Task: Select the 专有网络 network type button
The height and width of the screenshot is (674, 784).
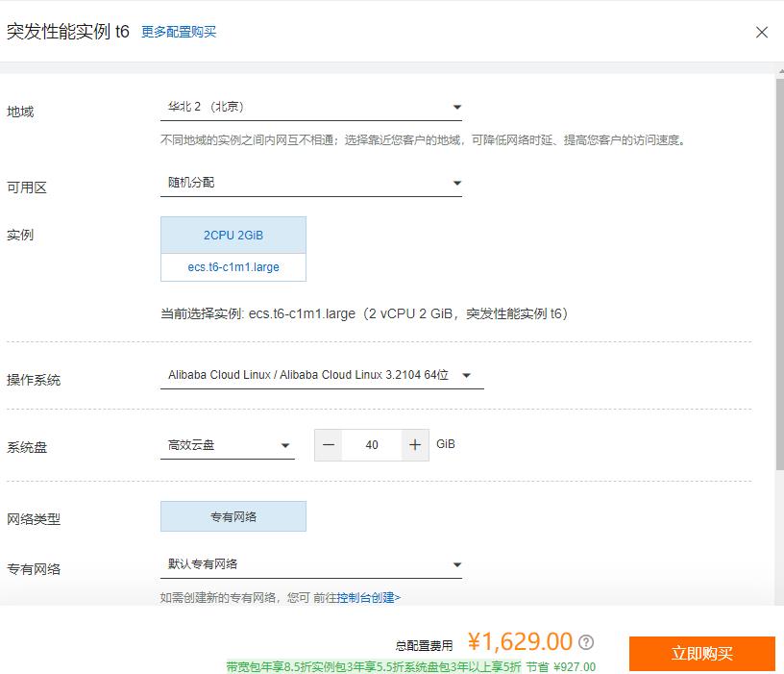Action: pyautogui.click(x=233, y=516)
